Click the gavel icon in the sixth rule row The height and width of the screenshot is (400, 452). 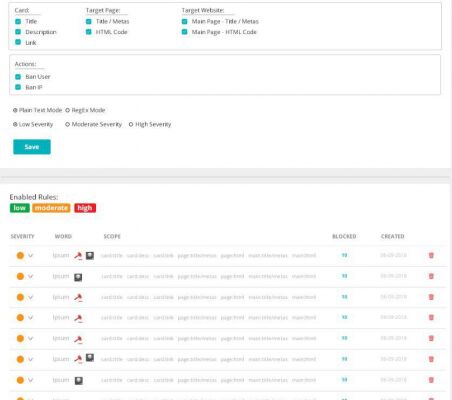coord(78,359)
